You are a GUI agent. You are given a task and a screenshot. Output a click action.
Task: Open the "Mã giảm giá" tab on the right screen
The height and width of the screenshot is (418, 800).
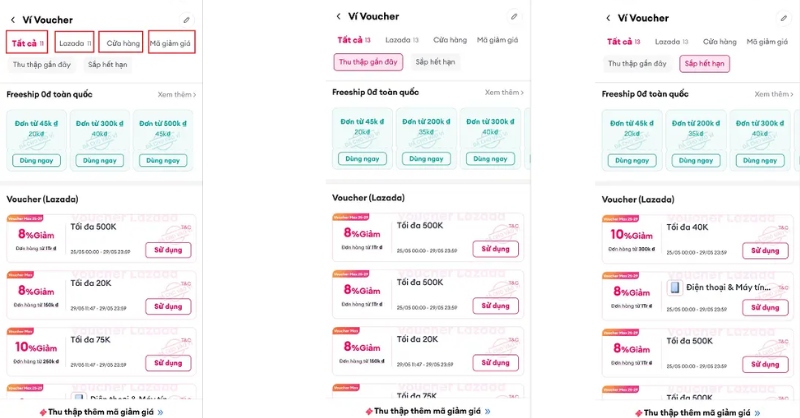coord(766,42)
